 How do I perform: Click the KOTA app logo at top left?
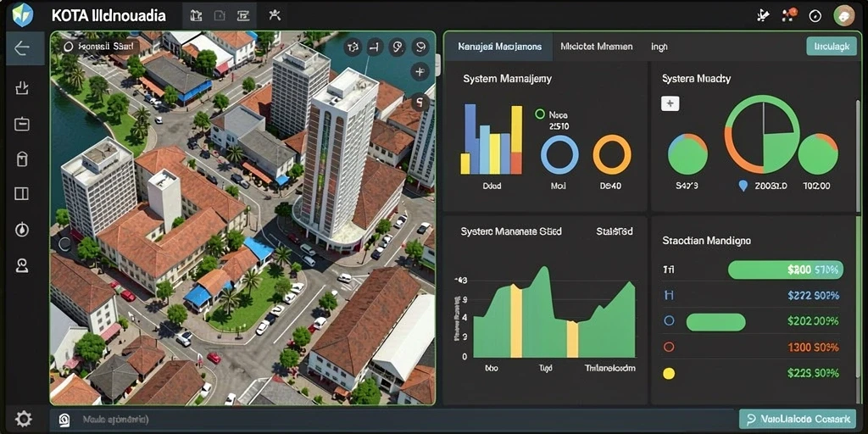(23, 15)
